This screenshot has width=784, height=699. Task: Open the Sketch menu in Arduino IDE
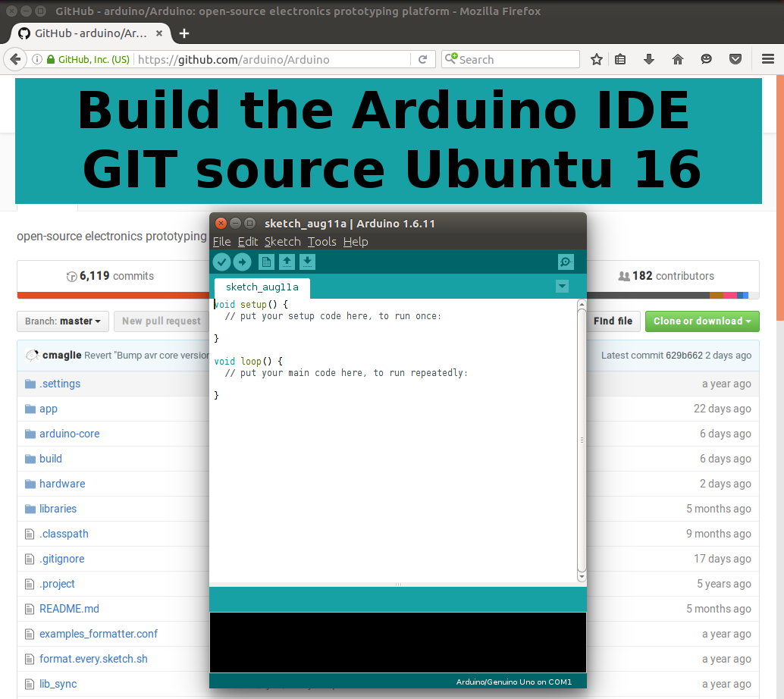point(283,242)
